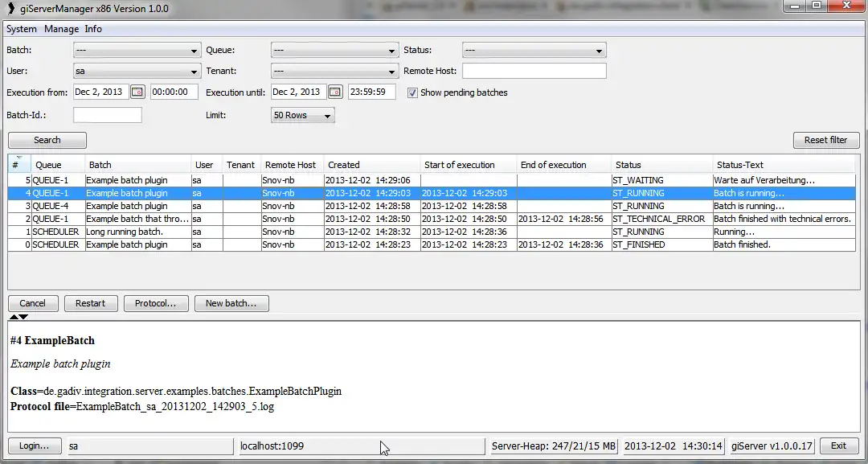Click the Restart button
This screenshot has width=868, height=464.
[x=90, y=303]
